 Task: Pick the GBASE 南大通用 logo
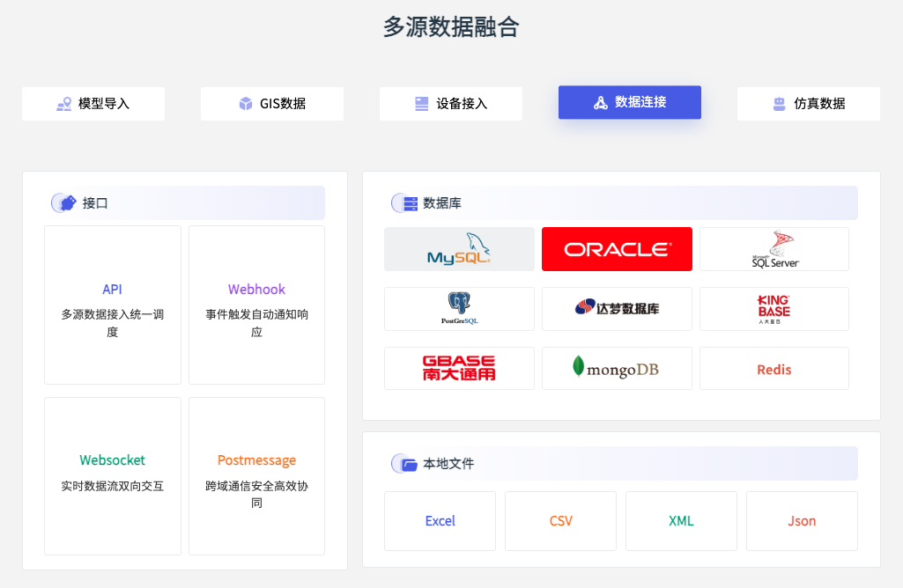pos(459,368)
